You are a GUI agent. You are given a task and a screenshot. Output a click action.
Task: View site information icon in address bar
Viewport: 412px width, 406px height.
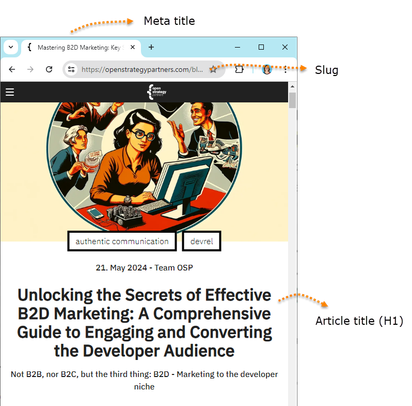pos(71,69)
